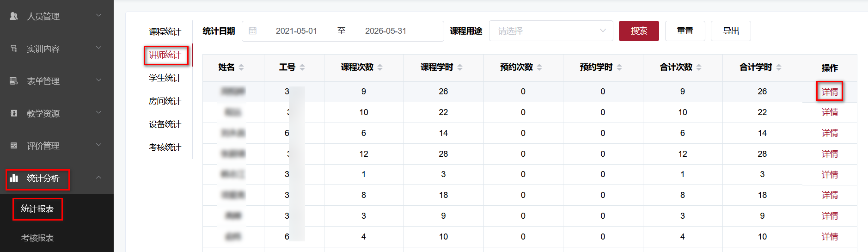Click the calendar icon in date range field

point(253,31)
